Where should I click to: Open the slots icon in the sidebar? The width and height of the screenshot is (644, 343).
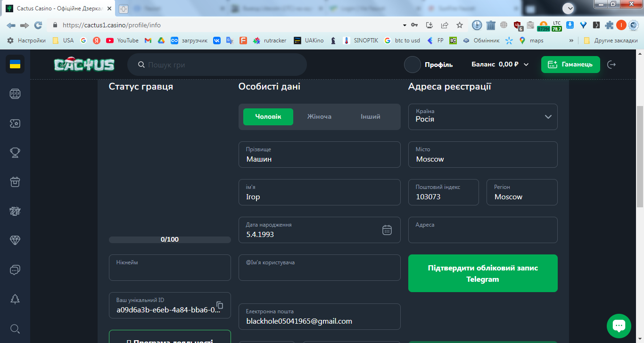[15, 94]
